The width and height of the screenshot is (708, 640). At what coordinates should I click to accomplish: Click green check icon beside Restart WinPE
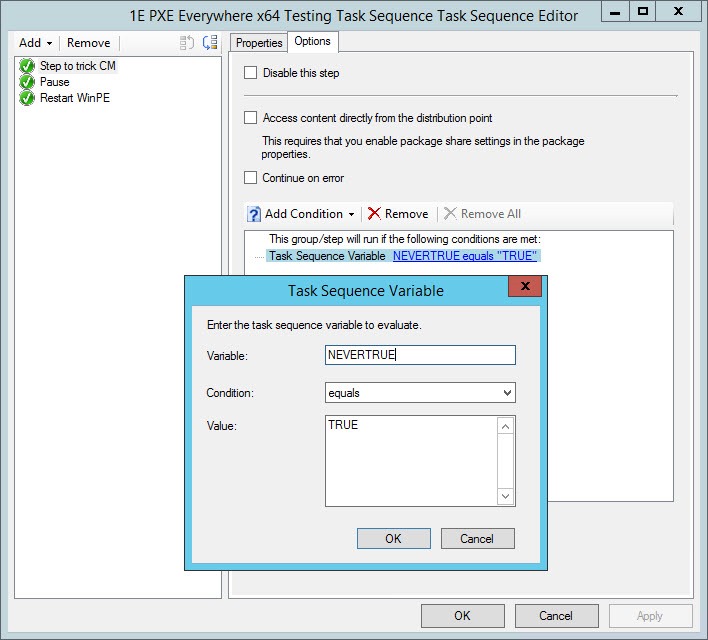pos(27,98)
